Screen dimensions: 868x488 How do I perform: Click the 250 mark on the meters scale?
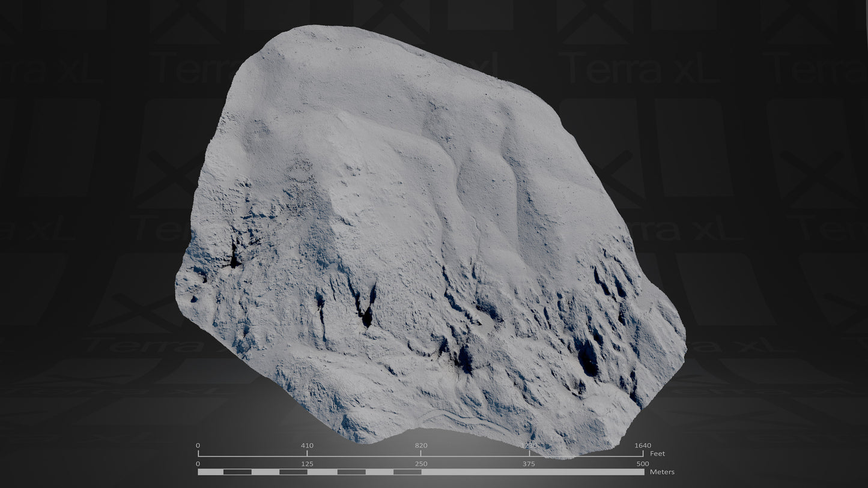420,463
